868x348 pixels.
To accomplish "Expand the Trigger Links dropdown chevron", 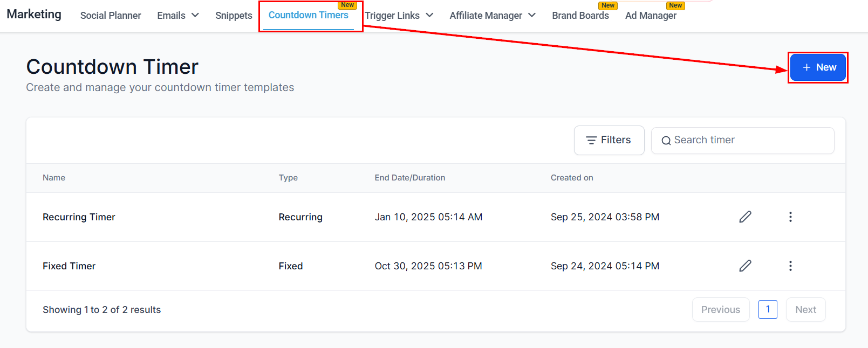I will point(429,15).
